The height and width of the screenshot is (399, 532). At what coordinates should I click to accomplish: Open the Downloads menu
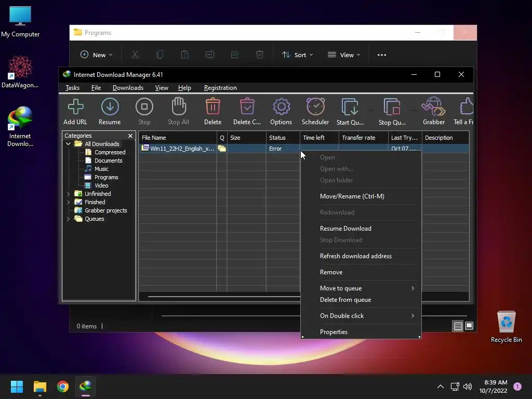click(128, 87)
